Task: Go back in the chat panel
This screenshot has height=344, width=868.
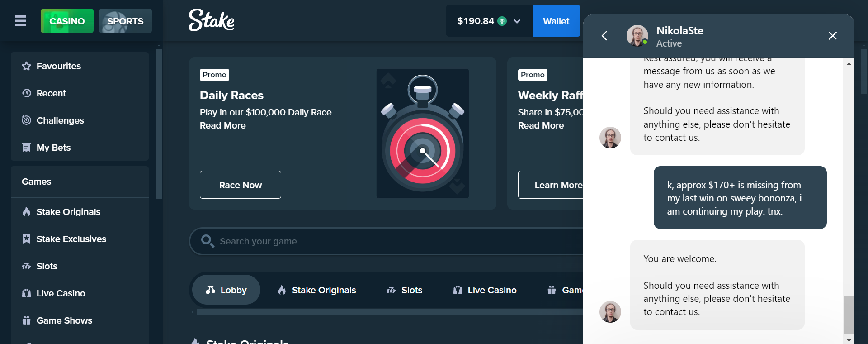Action: (x=604, y=36)
